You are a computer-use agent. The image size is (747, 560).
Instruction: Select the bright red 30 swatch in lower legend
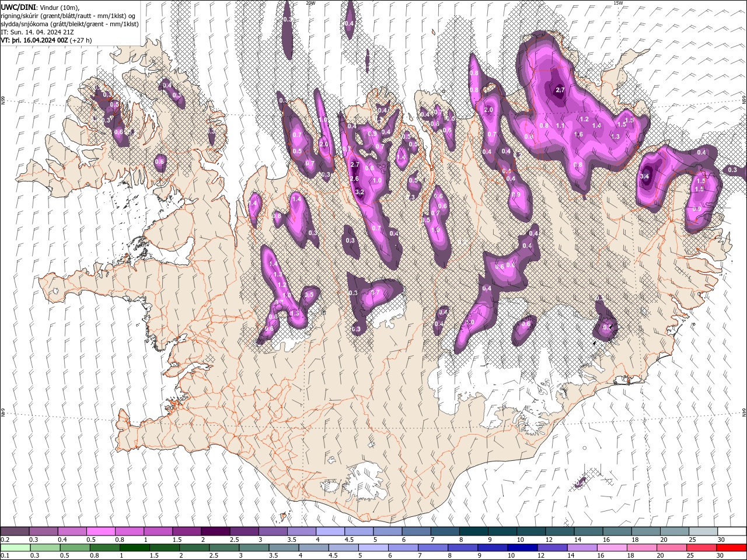click(x=732, y=547)
